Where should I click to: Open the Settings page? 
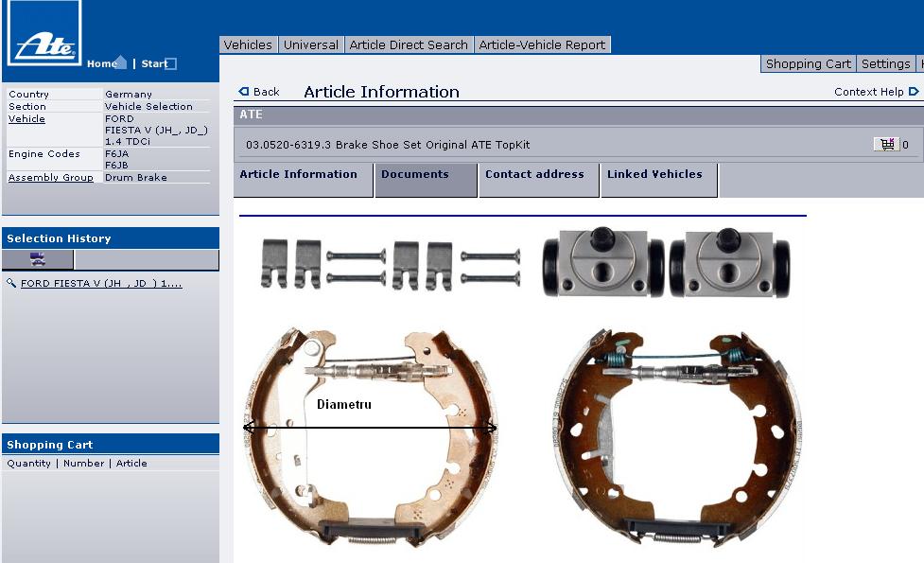point(885,63)
